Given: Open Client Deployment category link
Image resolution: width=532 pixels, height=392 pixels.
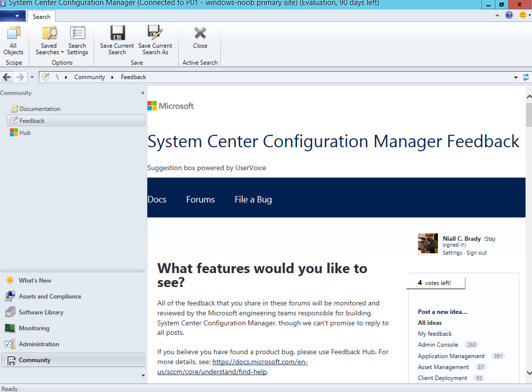Looking at the screenshot, I should tap(442, 378).
